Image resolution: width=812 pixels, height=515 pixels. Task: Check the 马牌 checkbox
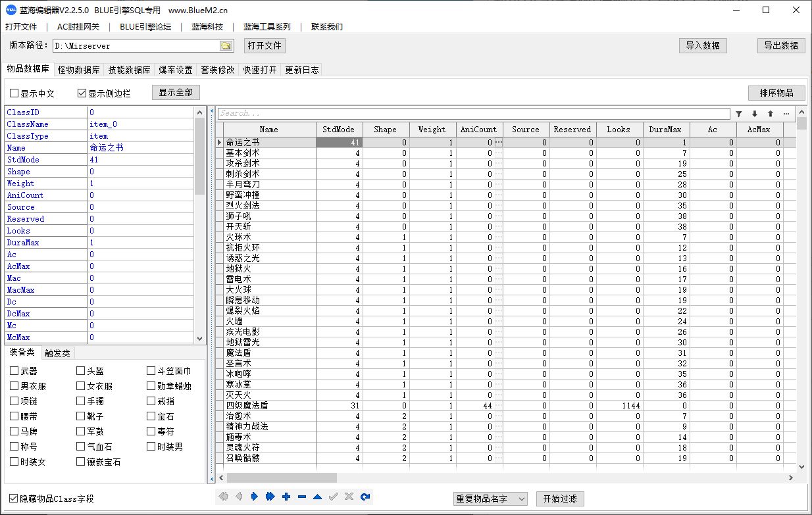[14, 431]
